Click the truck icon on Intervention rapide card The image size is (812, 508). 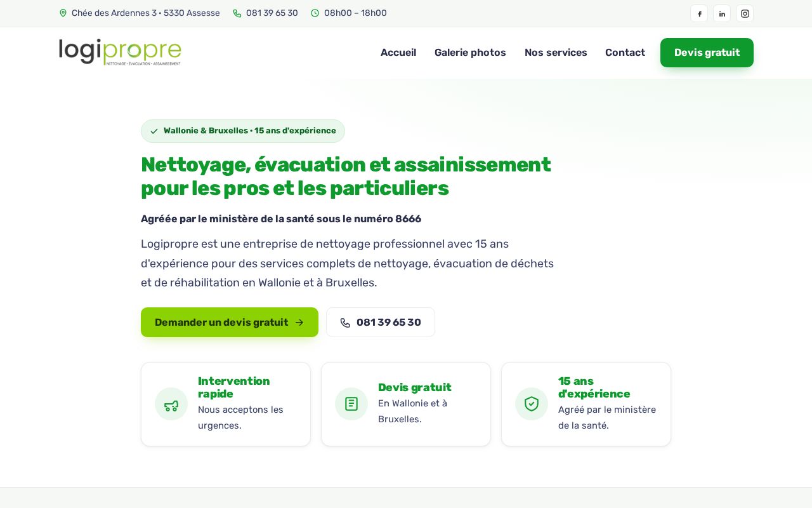[x=171, y=404]
